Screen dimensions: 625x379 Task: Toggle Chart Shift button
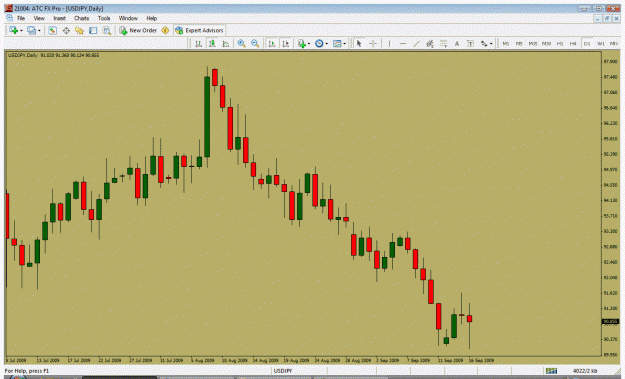click(285, 43)
